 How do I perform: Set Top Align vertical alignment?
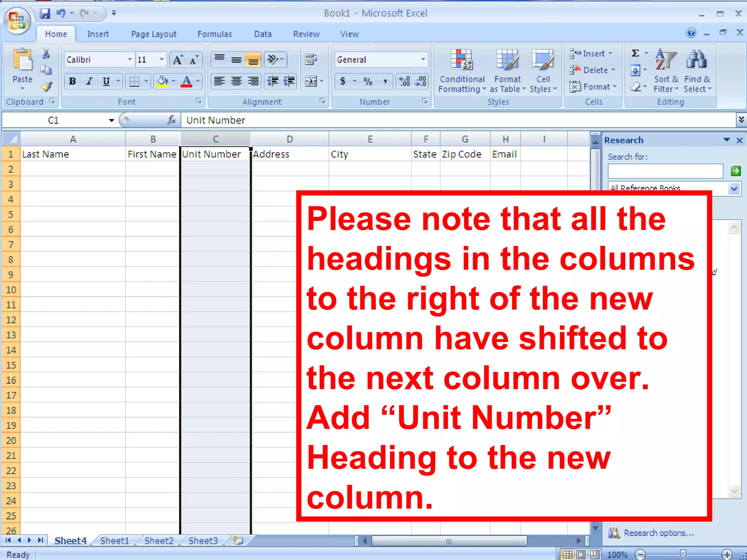[x=219, y=59]
